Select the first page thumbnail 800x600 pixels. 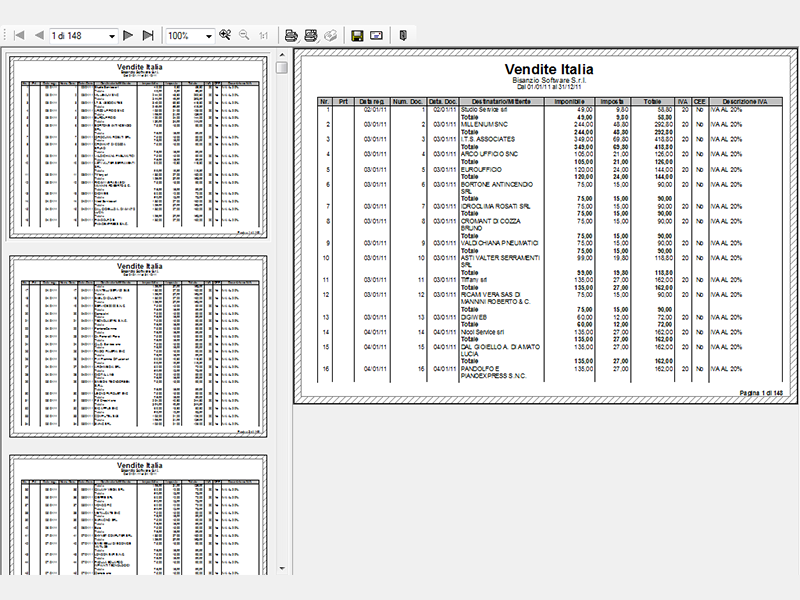pos(138,147)
